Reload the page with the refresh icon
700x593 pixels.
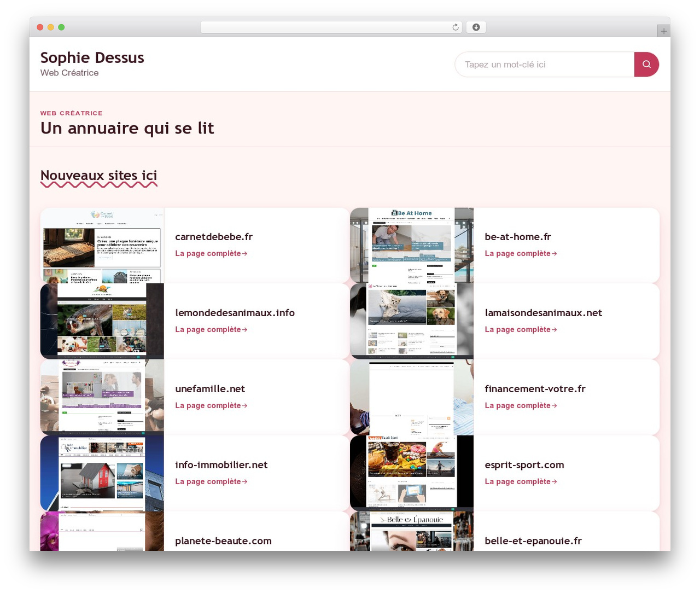pos(455,27)
